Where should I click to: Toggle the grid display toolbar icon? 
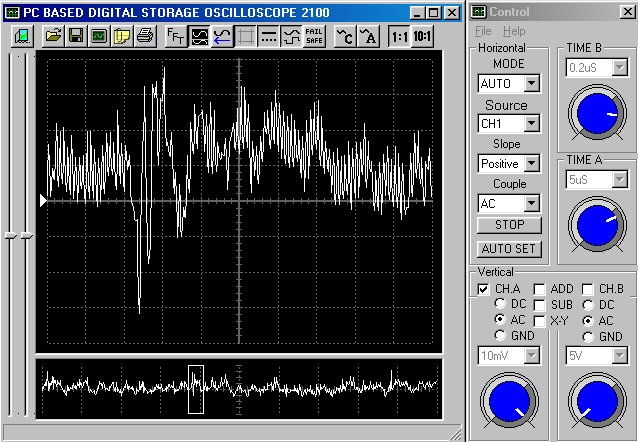pyautogui.click(x=245, y=36)
